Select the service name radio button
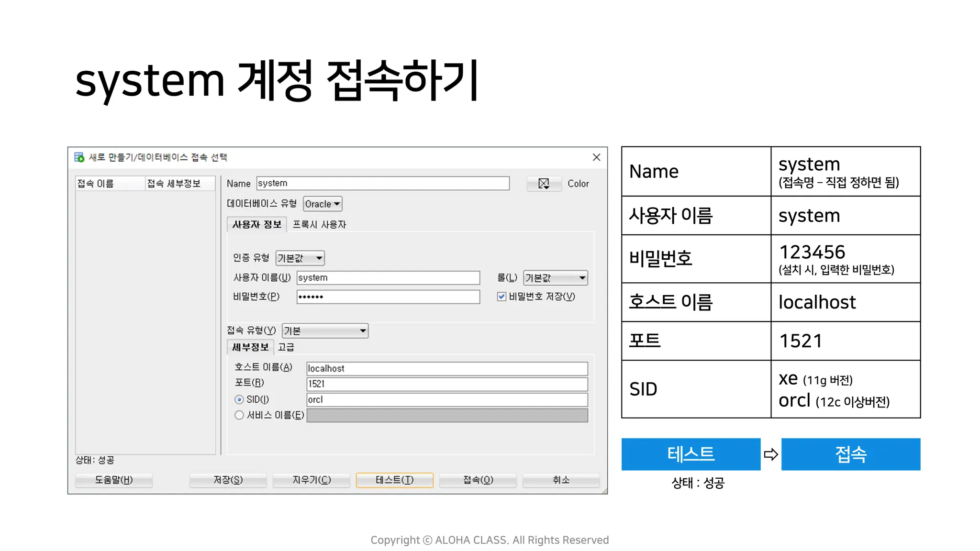 coord(239,415)
